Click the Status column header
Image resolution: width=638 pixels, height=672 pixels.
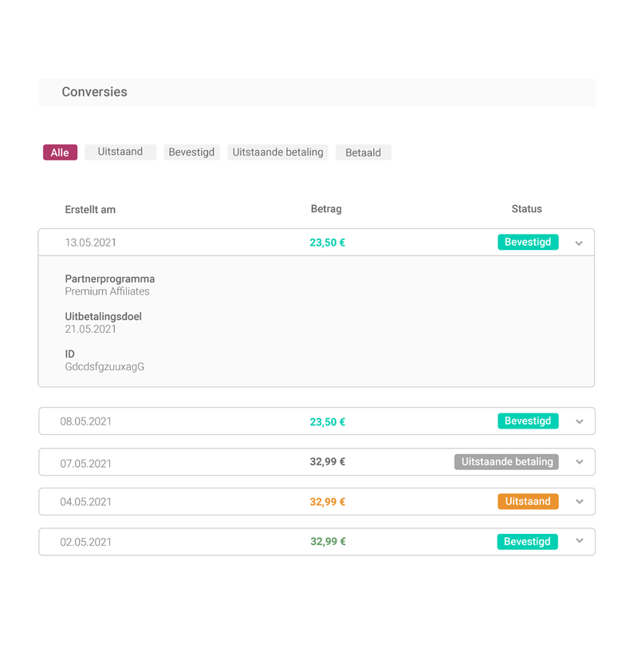(x=526, y=209)
